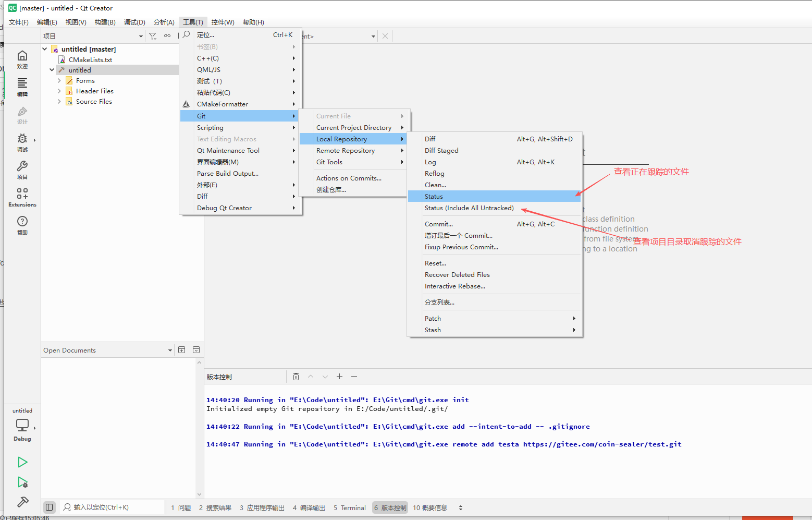Open the Patch submenu

point(495,319)
